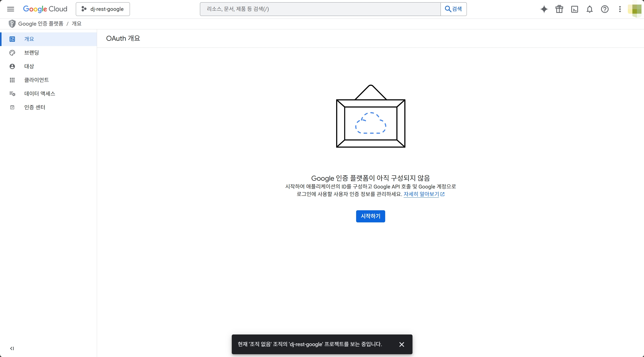The image size is (644, 357).
Task: Open the help question mark icon
Action: coord(605,9)
